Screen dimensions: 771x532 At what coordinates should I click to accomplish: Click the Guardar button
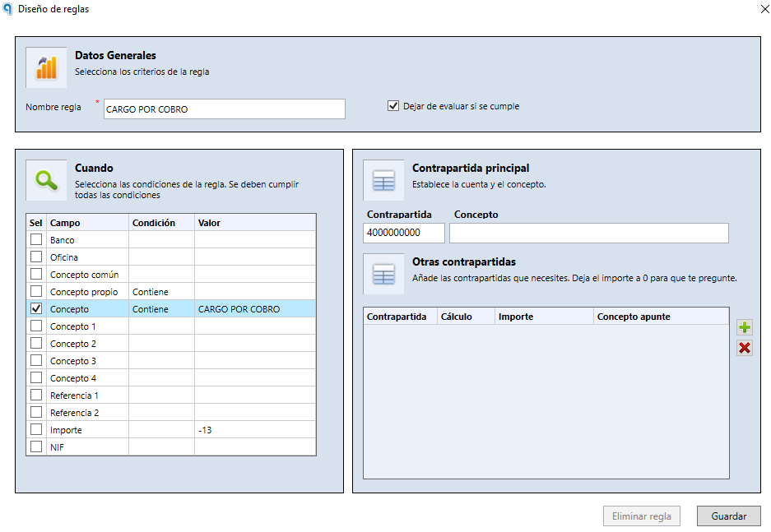tap(729, 516)
